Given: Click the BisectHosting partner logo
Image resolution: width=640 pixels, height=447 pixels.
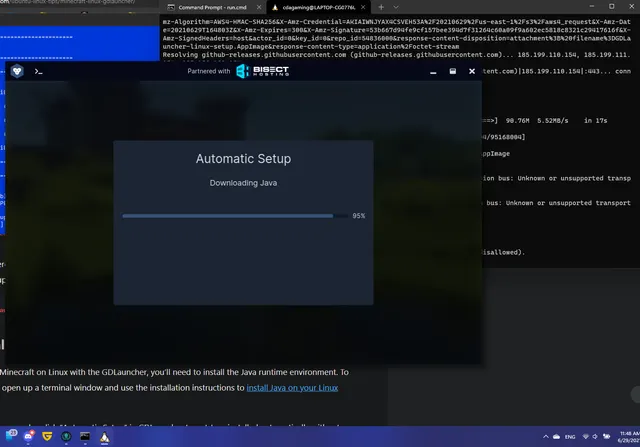Looking at the screenshot, I should pyautogui.click(x=262, y=71).
